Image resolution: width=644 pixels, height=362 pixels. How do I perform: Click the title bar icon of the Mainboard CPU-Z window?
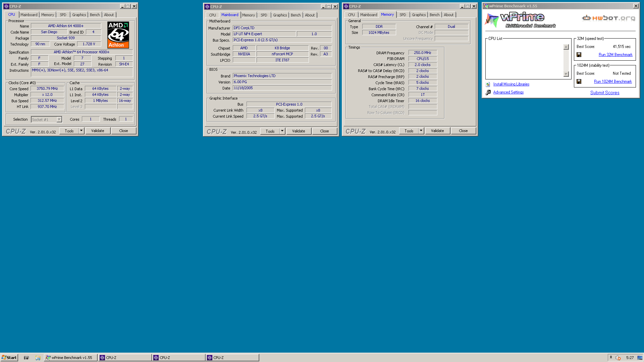[207, 7]
